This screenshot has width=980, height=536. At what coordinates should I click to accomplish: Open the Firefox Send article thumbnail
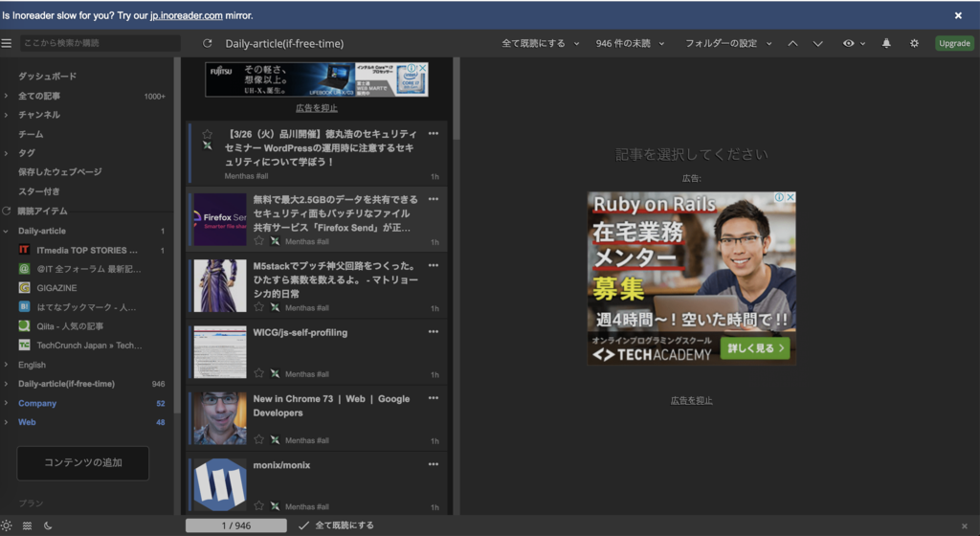220,219
